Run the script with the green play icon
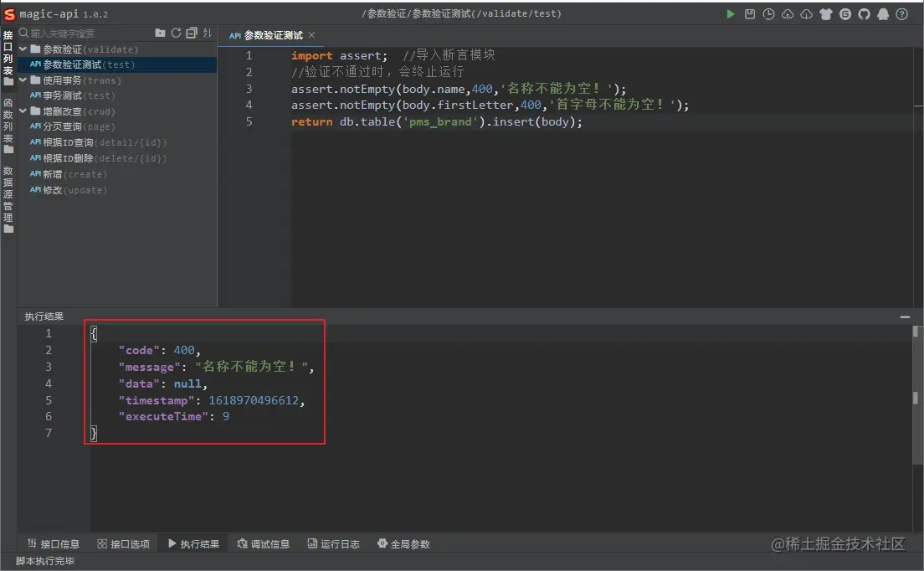Viewport: 924px width, 571px height. tap(730, 14)
